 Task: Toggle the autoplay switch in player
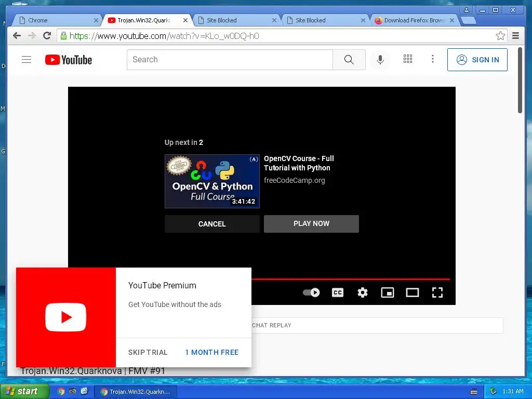pos(311,292)
